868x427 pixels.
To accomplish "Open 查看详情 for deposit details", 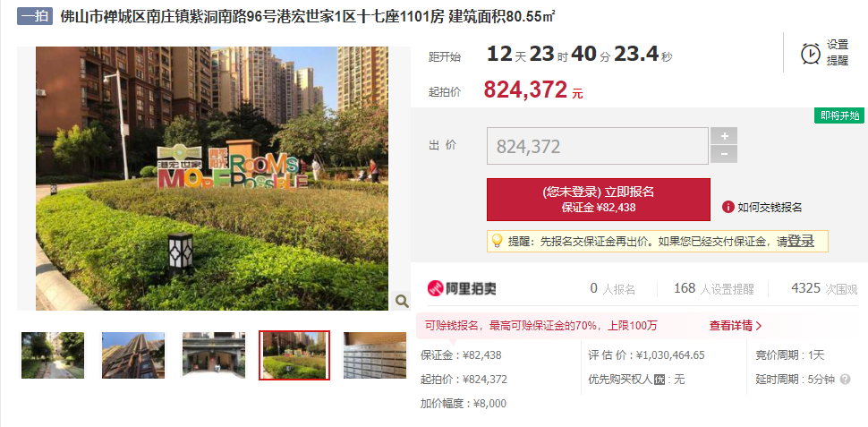I will [x=736, y=326].
